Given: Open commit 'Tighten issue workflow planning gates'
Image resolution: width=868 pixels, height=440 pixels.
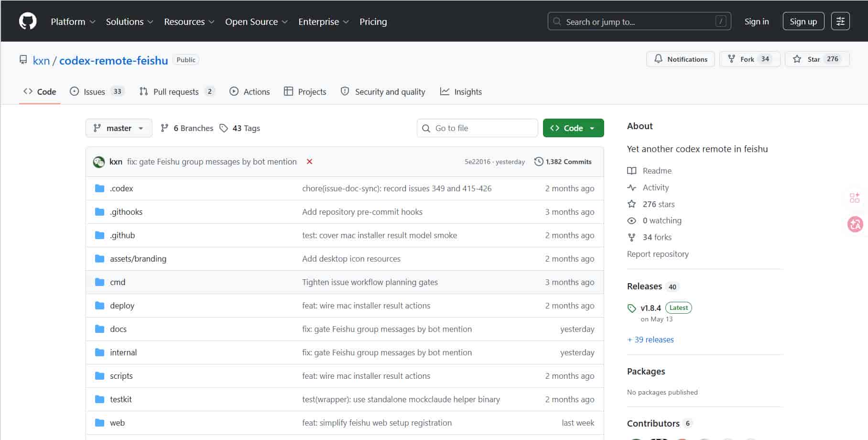Looking at the screenshot, I should coord(370,282).
